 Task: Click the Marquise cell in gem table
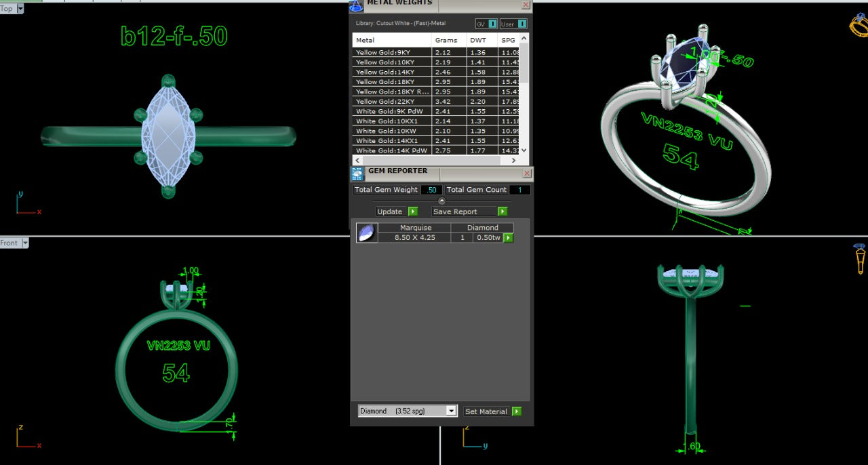(416, 228)
